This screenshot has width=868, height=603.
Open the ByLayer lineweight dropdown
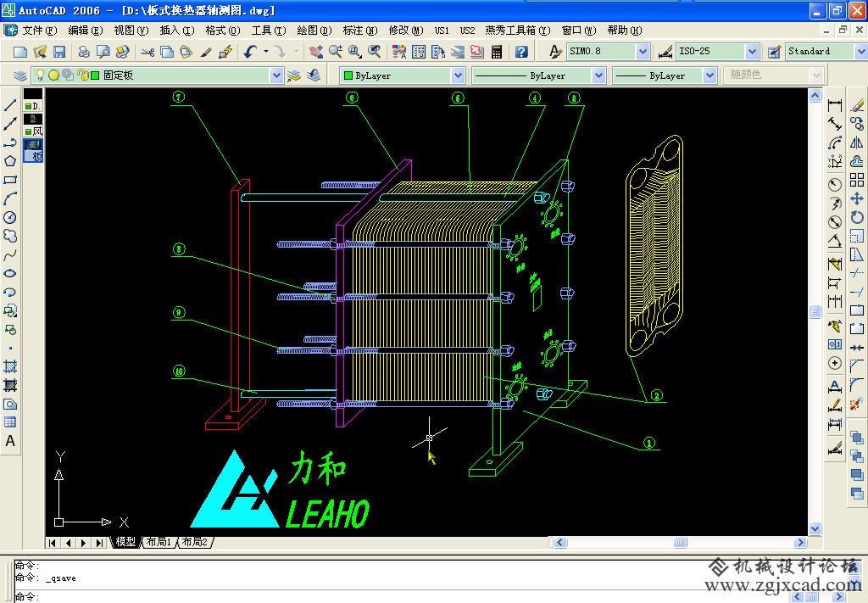pyautogui.click(x=710, y=75)
